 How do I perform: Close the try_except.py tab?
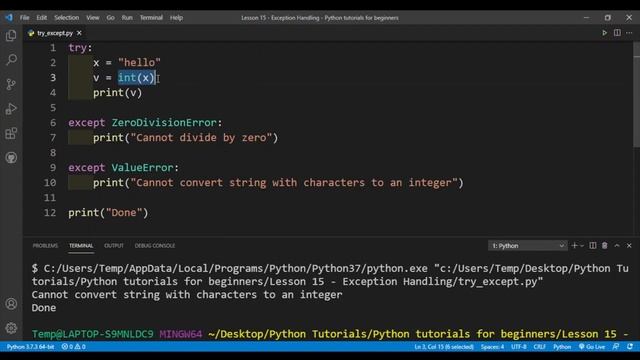79,33
